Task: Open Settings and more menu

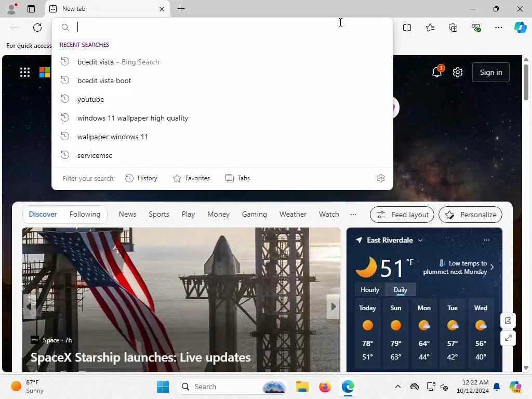Action: click(498, 28)
